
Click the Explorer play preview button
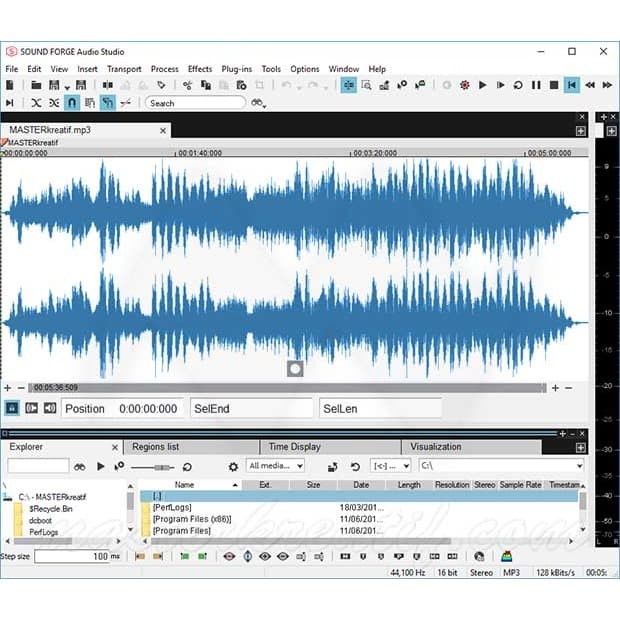click(x=100, y=467)
